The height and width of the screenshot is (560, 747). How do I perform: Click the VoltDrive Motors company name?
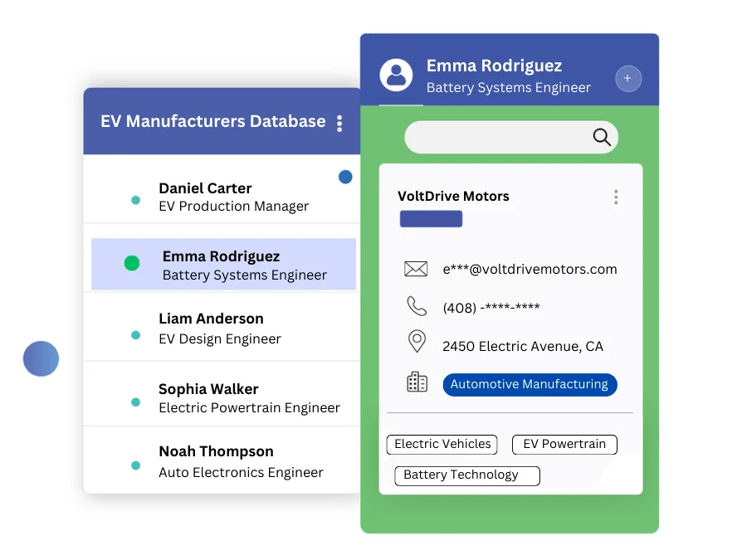point(453,196)
